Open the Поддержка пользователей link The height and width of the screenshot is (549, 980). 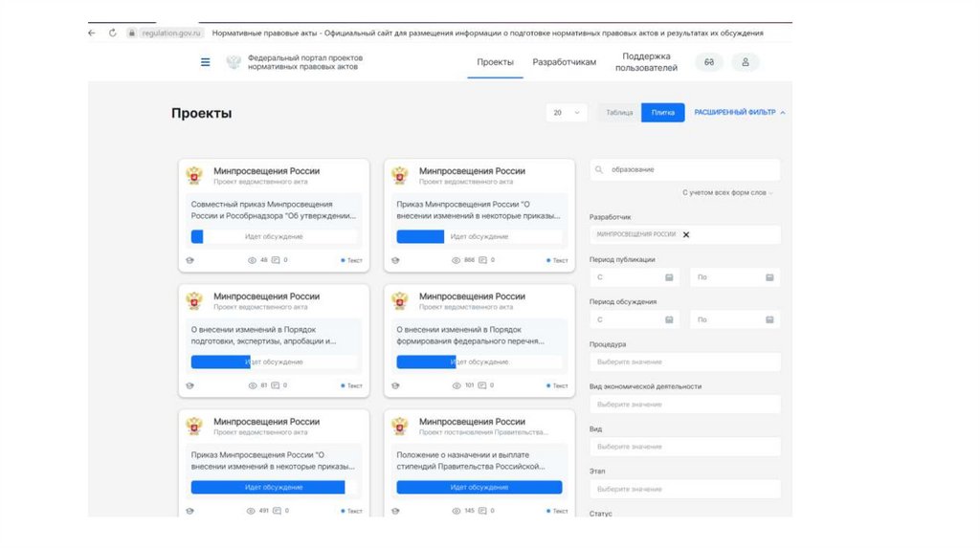[x=646, y=62]
